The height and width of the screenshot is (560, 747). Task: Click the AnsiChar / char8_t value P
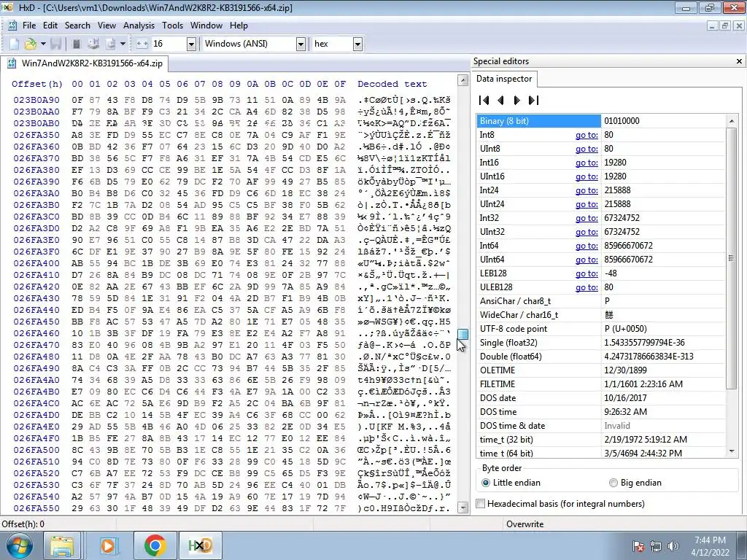pyautogui.click(x=607, y=301)
